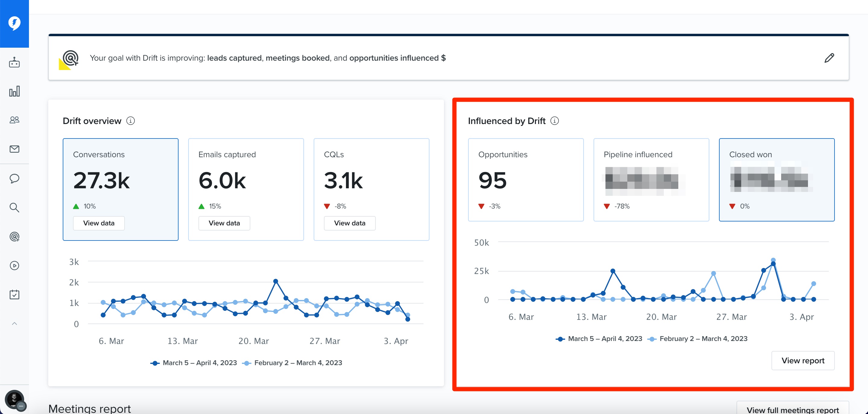Click View data under Emails captured

point(224,223)
